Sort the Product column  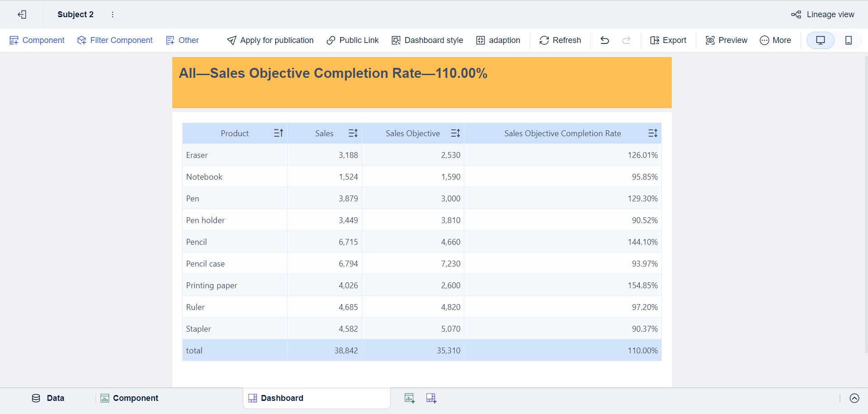pos(278,133)
